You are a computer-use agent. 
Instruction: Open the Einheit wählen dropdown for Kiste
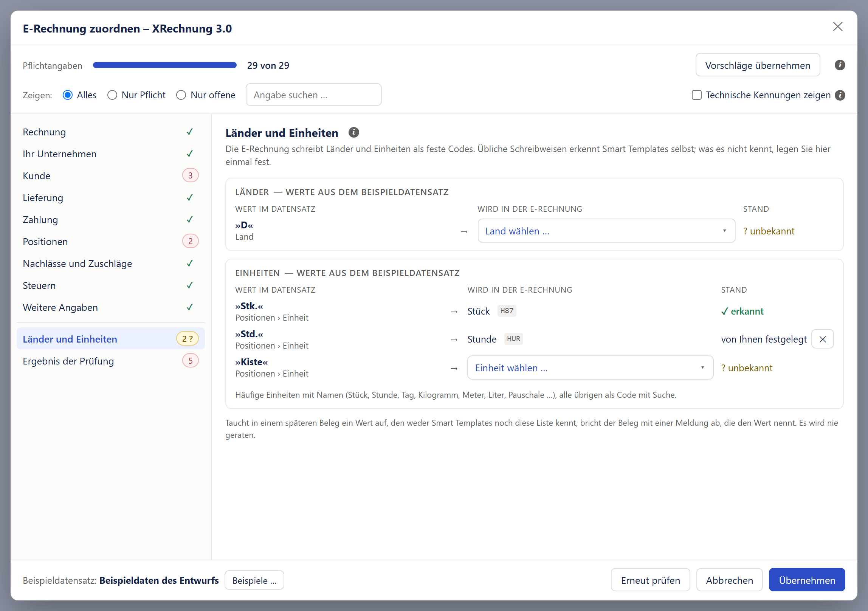[x=590, y=368]
